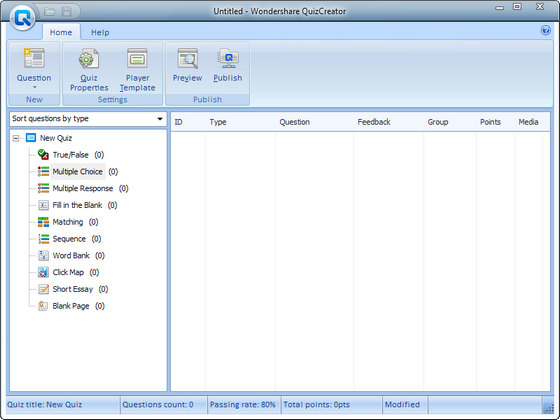Publish the quiz
Screen dimensions: 560x420
[x=228, y=65]
